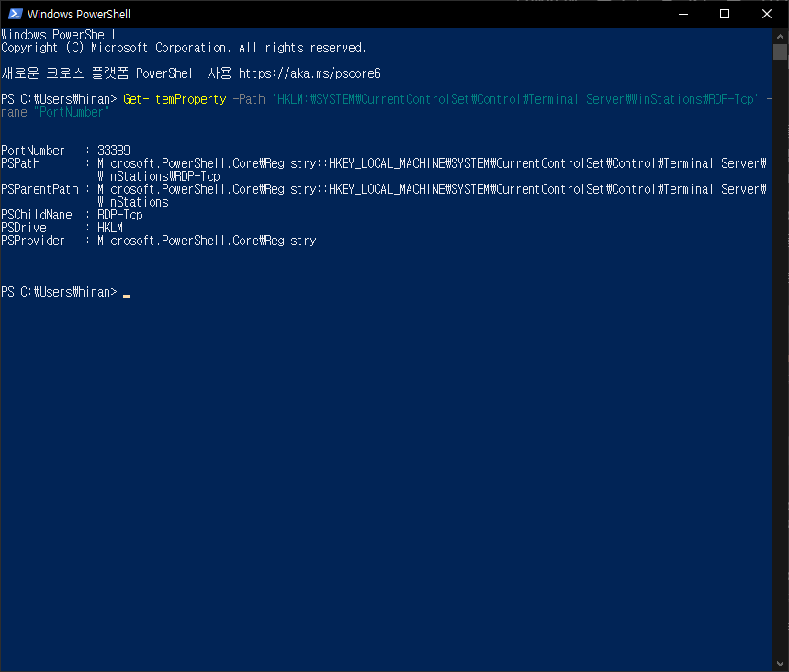Click the -Path parameter text
Image resolution: width=789 pixels, height=672 pixels.
(x=249, y=99)
